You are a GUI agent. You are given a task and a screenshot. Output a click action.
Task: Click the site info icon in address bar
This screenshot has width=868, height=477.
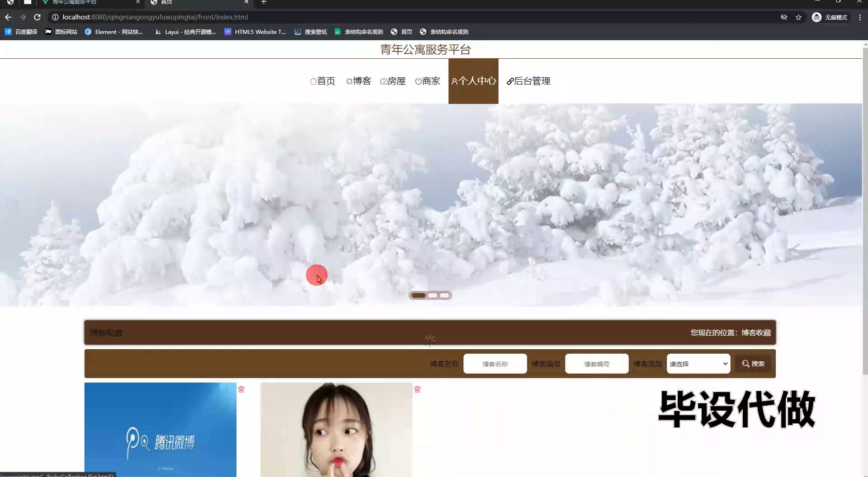[x=55, y=17]
